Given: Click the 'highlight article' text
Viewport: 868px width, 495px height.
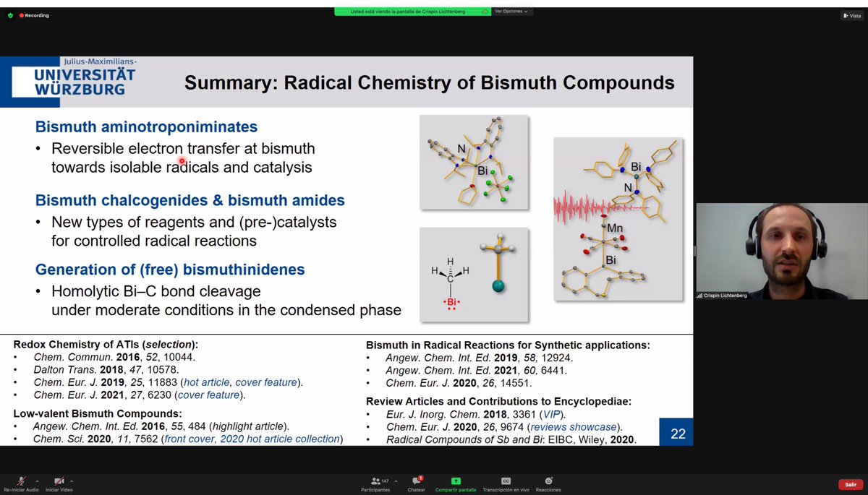Looking at the screenshot, I should point(250,426).
